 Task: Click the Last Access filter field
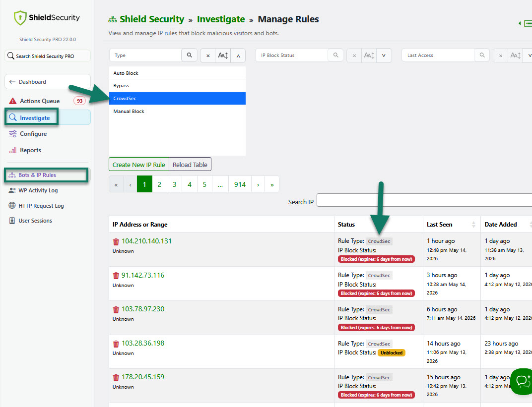click(x=438, y=55)
